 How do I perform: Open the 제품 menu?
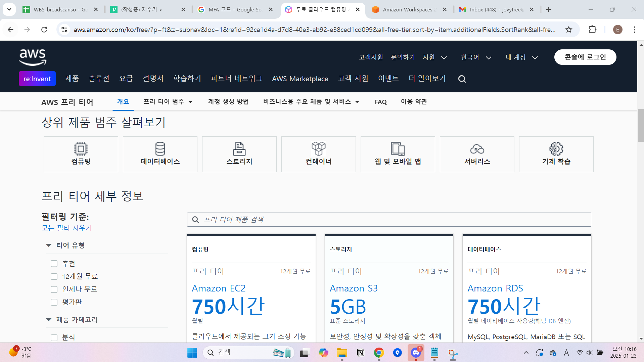tap(72, 79)
